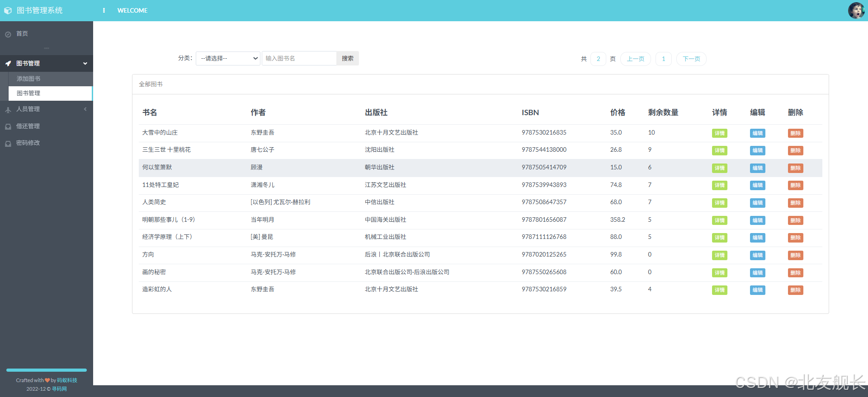Click 删除 for 明朝那些事儿 (1-9)
This screenshot has height=397, width=868.
click(796, 220)
